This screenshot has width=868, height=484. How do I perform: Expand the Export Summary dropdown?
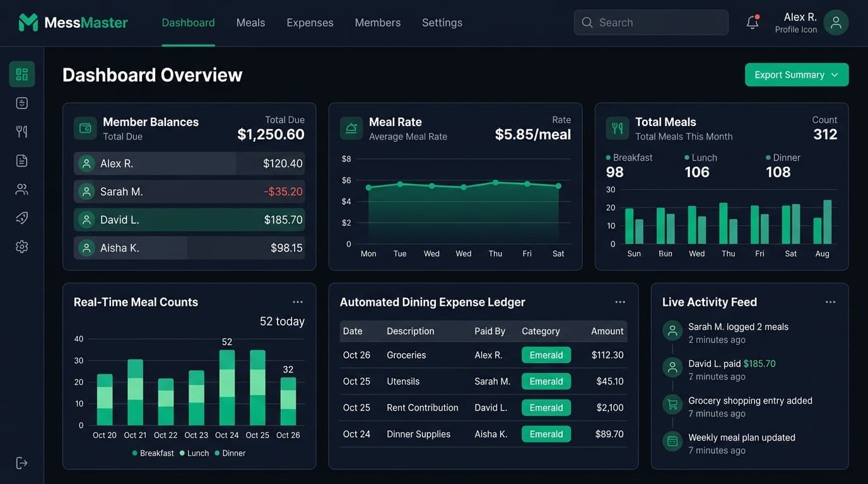[x=797, y=75]
